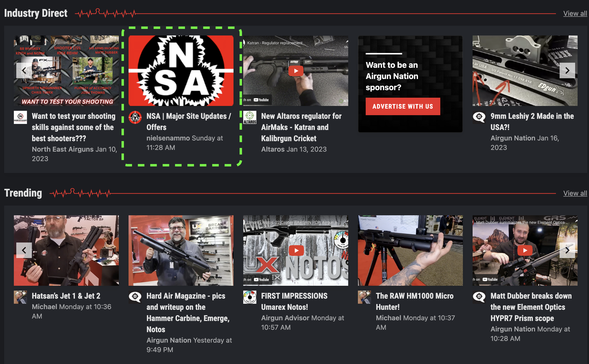The width and height of the screenshot is (589, 364).
Task: Open '9mm Leshiy 2 Made in the USA' post
Action: (532, 121)
